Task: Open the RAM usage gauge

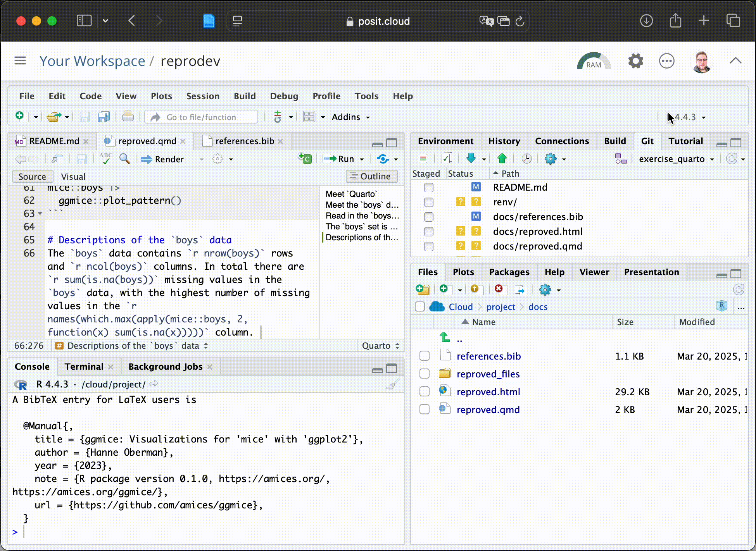Action: (x=594, y=61)
